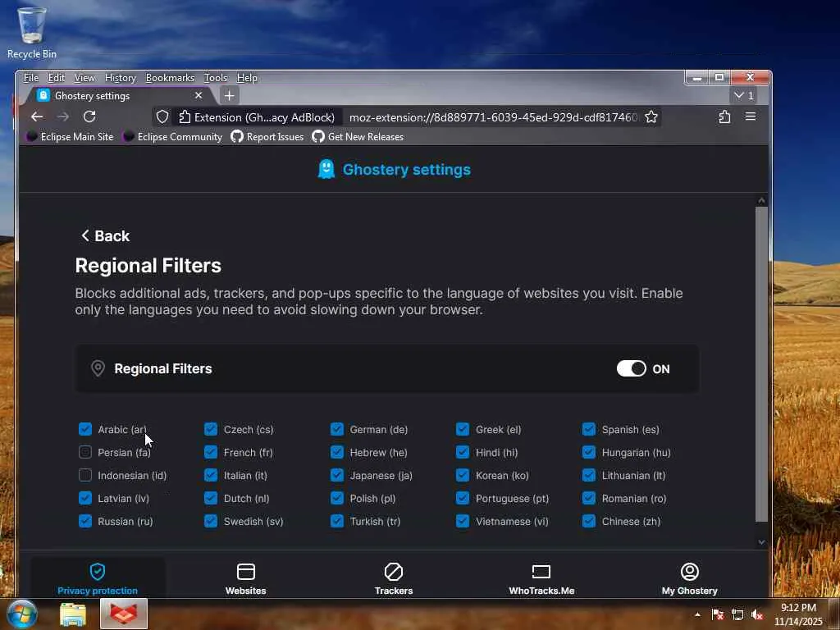Screen dimensions: 840x630
Task: Check the Indonesian (id) filter
Action: click(x=85, y=475)
